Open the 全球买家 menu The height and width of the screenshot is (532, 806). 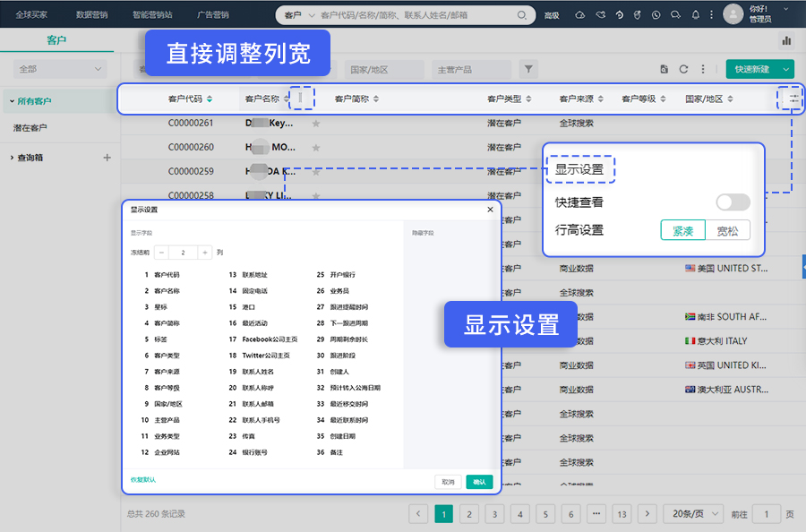click(31, 14)
